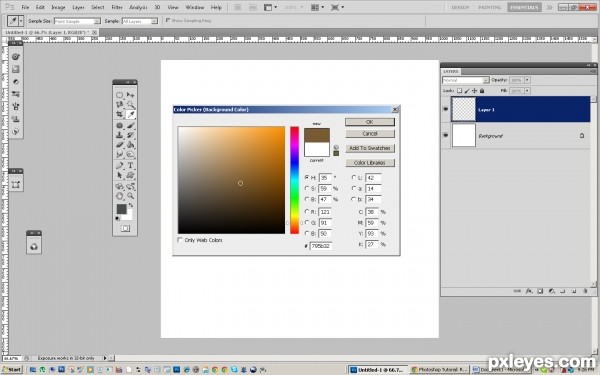Select the Crop tool
The width and height of the screenshot is (600, 375).
click(120, 114)
